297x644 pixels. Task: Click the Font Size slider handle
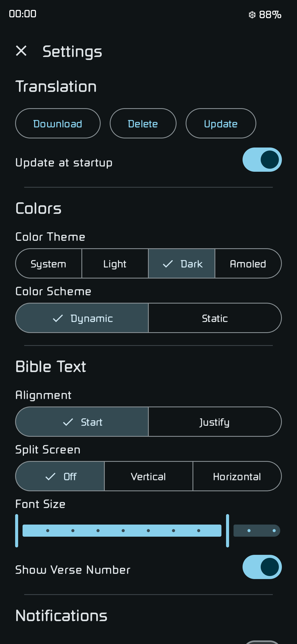tap(227, 531)
